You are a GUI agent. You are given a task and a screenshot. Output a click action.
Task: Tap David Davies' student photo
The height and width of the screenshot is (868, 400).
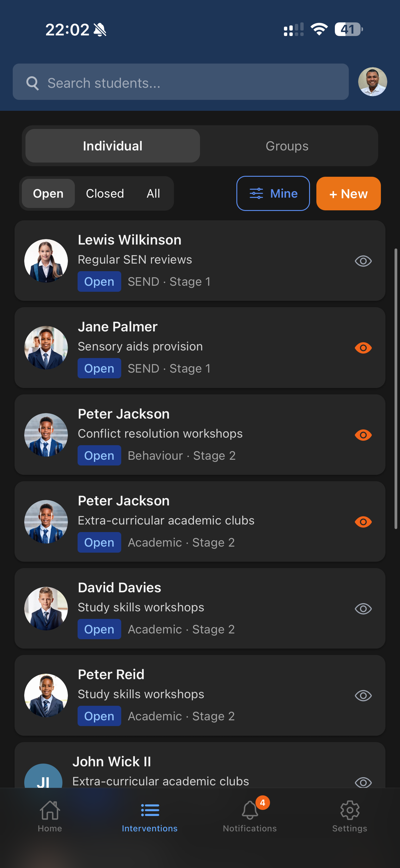pyautogui.click(x=46, y=609)
